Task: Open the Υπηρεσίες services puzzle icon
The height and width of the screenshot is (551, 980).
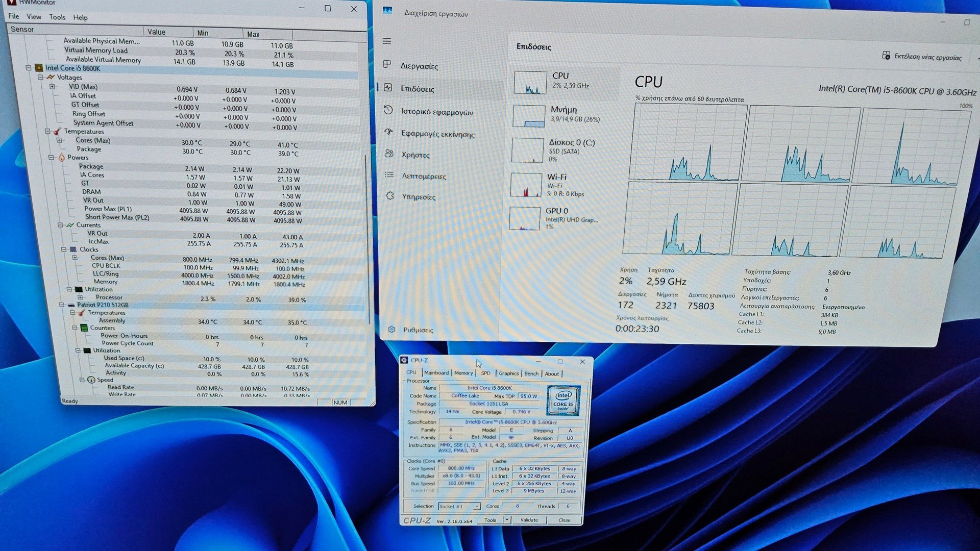Action: coord(390,195)
